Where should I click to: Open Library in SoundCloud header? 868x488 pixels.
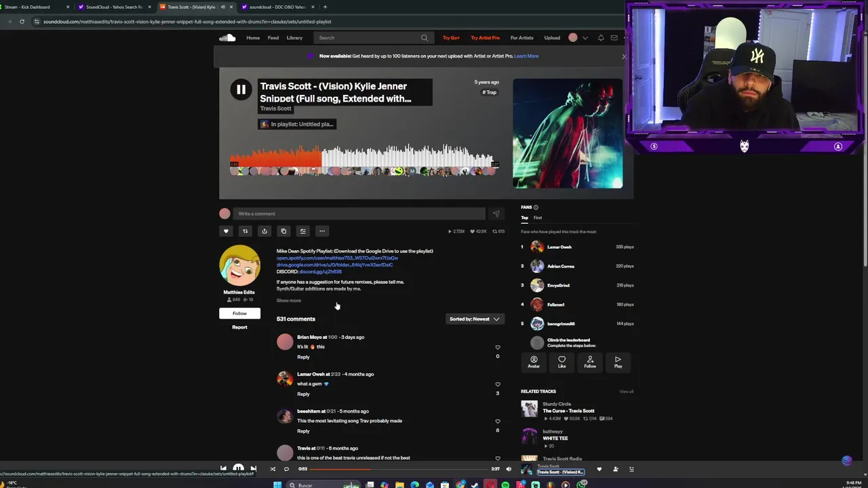[x=294, y=38]
